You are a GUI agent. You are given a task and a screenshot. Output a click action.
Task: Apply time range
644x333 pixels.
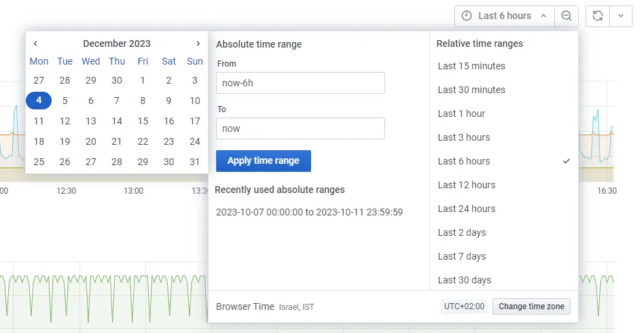point(264,161)
